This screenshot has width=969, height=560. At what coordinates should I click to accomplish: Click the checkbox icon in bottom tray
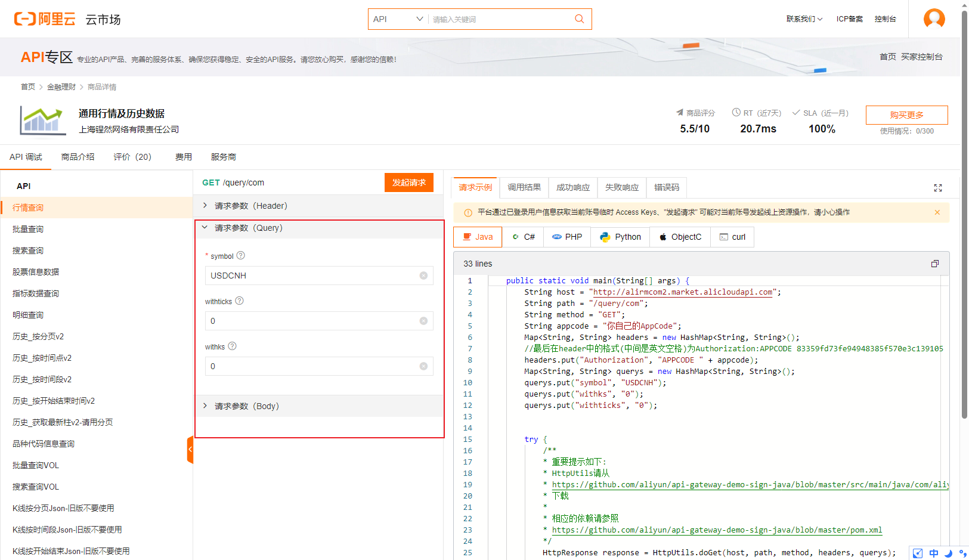pos(918,553)
